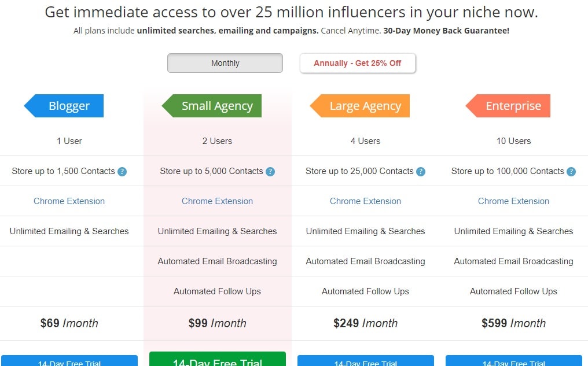Click the green Small Agency badge
Viewport: 588px width, 366px height.
(x=211, y=106)
